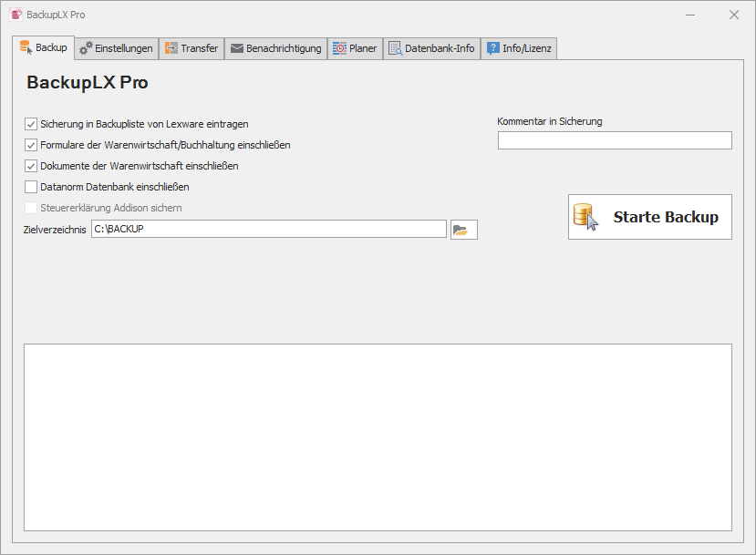Screen dimensions: 756x555
Task: Click the Datenbank-Info magnifier icon
Action: click(396, 48)
